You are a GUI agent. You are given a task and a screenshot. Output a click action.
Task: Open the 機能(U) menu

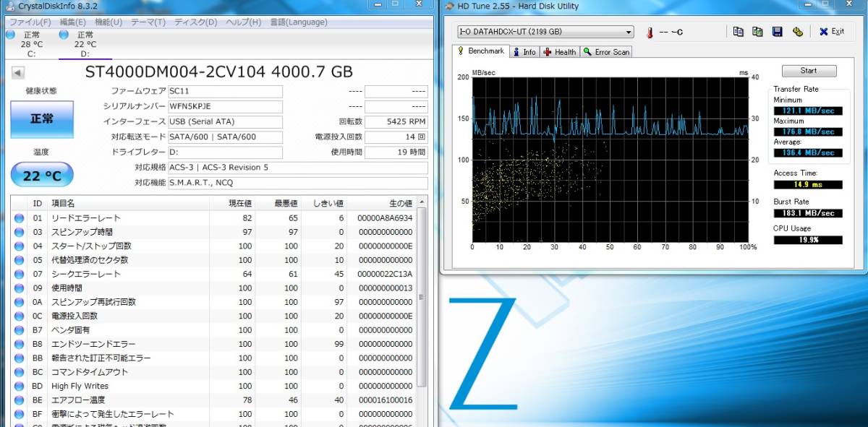tap(109, 22)
